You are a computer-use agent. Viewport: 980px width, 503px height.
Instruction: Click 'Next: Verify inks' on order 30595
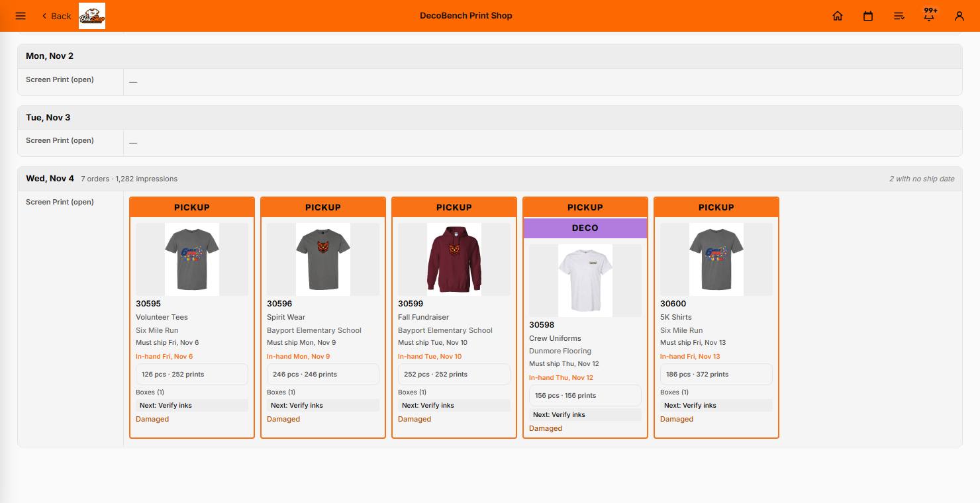[192, 406]
